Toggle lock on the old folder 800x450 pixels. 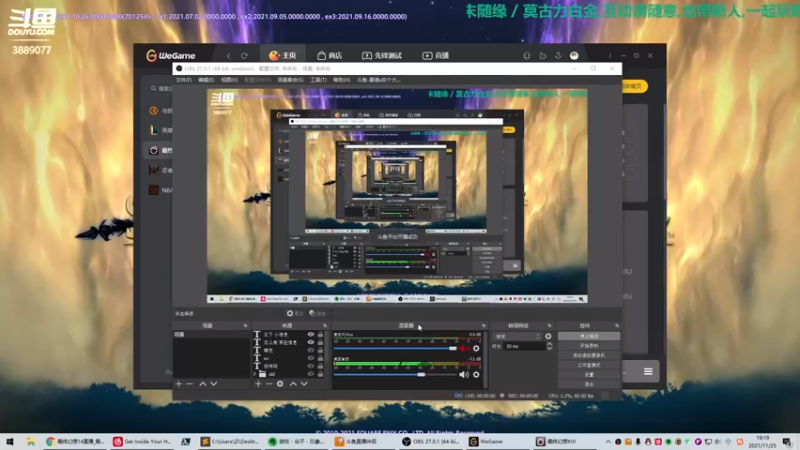(320, 374)
